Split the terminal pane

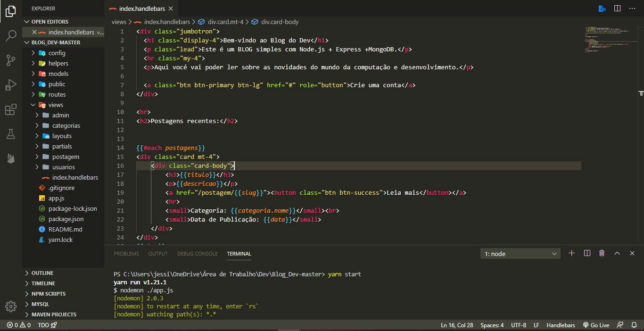586,253
